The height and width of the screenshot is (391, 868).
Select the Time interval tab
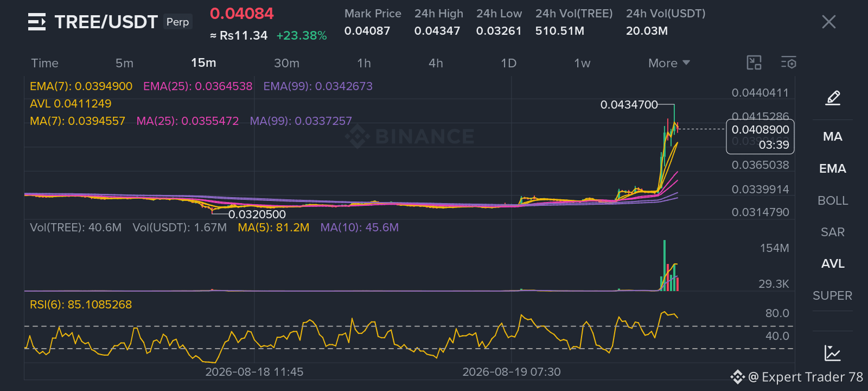pos(44,63)
